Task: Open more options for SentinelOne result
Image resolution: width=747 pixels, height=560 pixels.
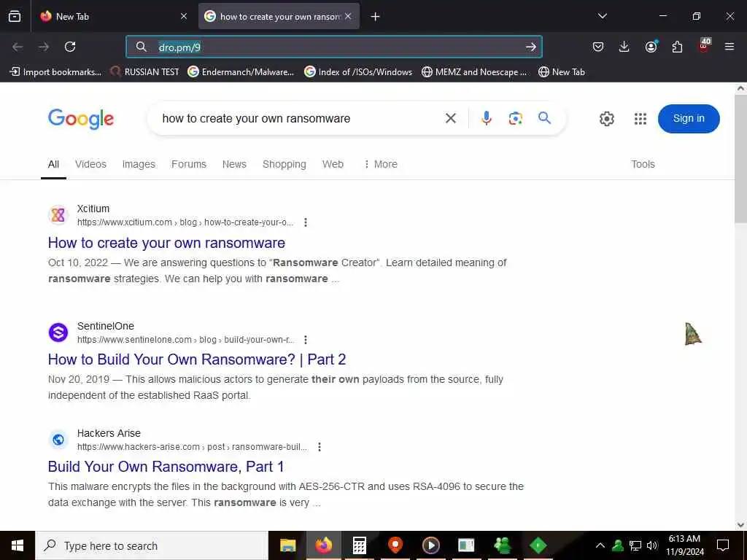Action: point(306,340)
